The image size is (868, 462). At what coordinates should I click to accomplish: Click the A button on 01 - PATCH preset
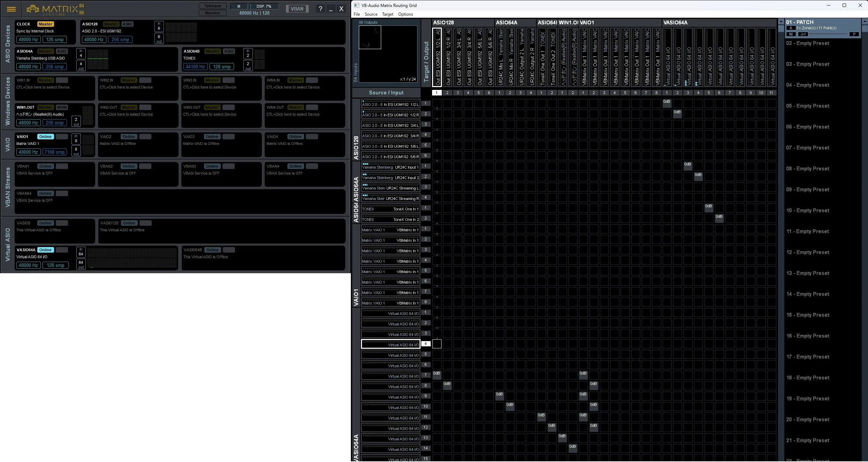[x=791, y=28]
